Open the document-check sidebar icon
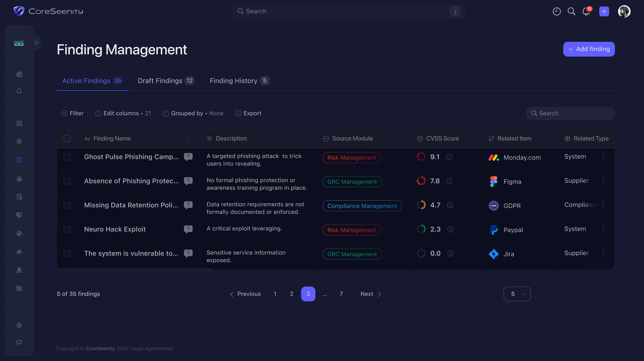The height and width of the screenshot is (361, 644). (19, 197)
